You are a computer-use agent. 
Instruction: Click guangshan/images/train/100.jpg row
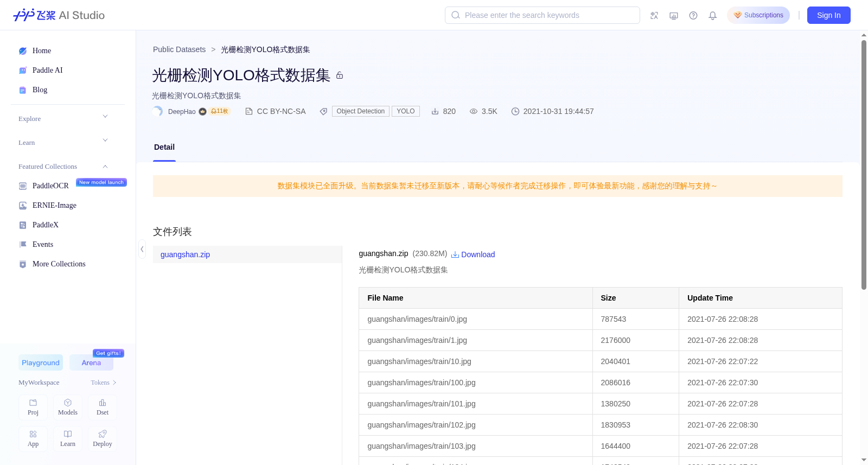(x=601, y=383)
